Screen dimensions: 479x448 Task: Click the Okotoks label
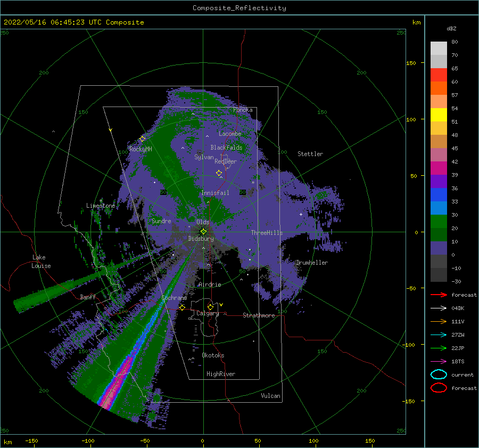point(213,355)
